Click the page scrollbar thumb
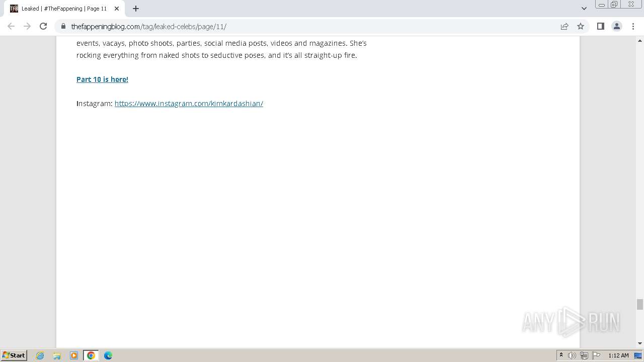The height and width of the screenshot is (362, 644). pos(640,305)
